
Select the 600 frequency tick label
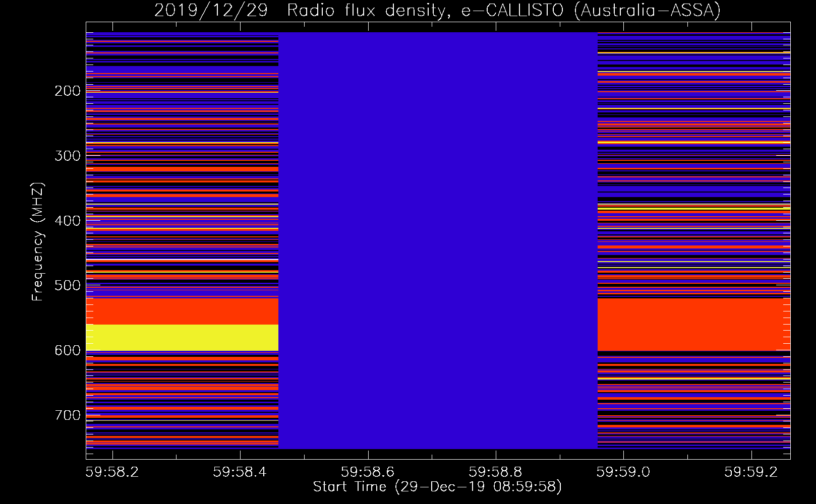pos(68,350)
